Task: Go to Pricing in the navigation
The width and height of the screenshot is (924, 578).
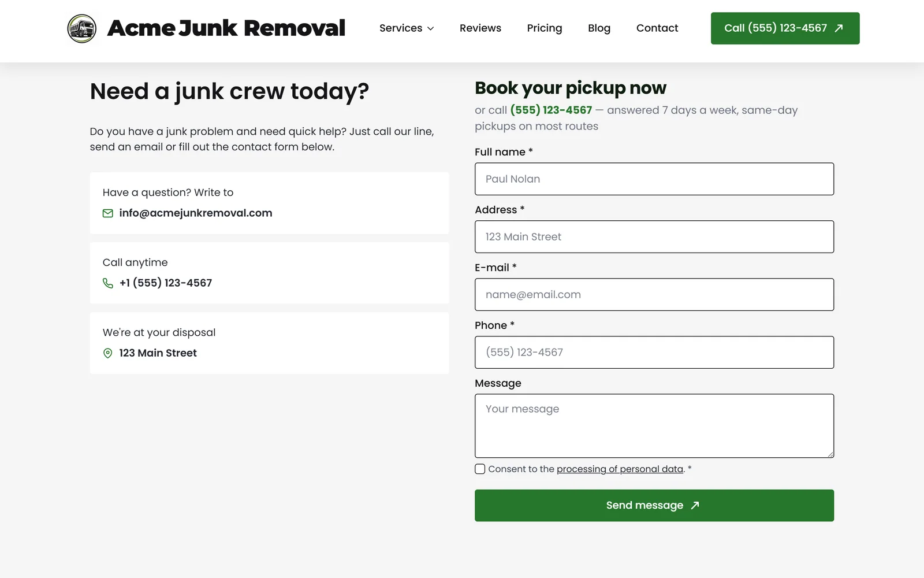Action: tap(545, 28)
